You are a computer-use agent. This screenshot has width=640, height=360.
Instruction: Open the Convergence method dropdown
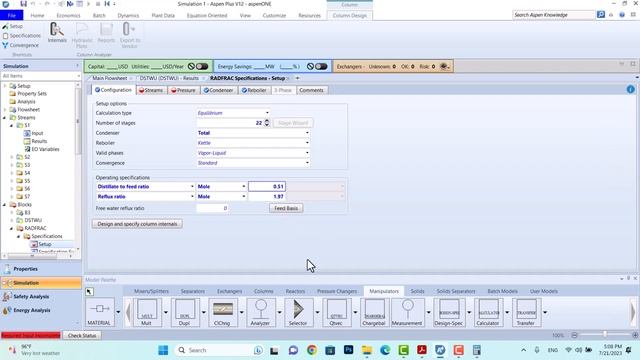coord(307,163)
